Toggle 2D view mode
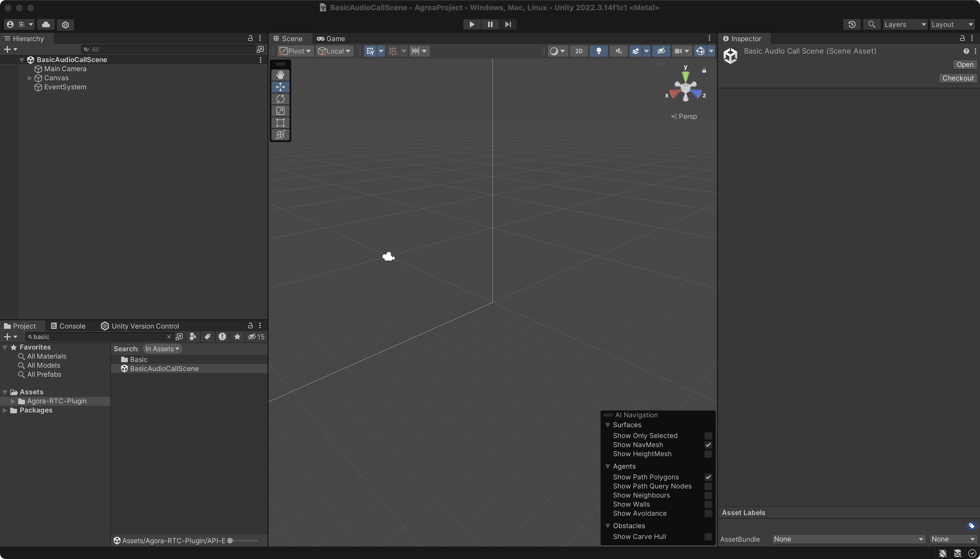 tap(579, 51)
